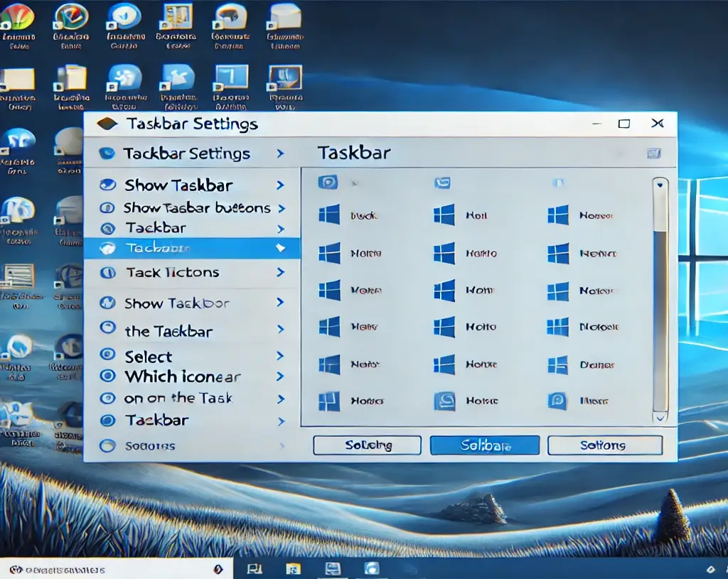Expand the chevron next to "Tack Tictons"

pyautogui.click(x=280, y=272)
